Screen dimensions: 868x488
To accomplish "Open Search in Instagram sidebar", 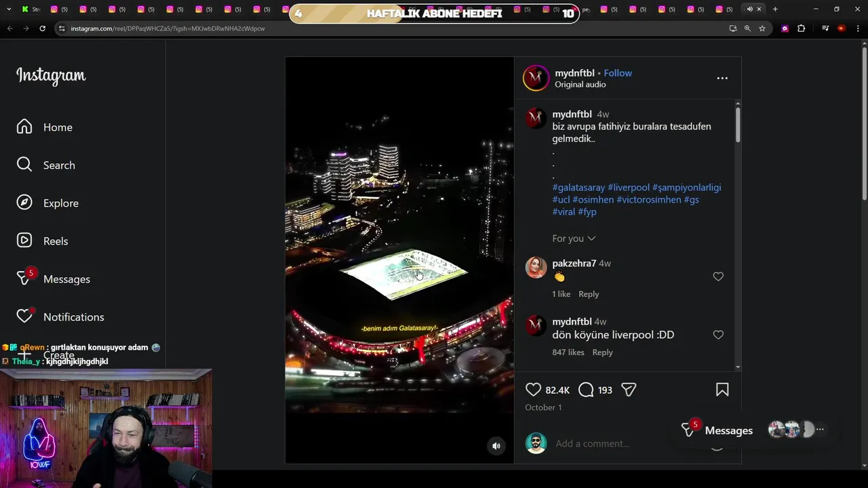I will pyautogui.click(x=46, y=165).
